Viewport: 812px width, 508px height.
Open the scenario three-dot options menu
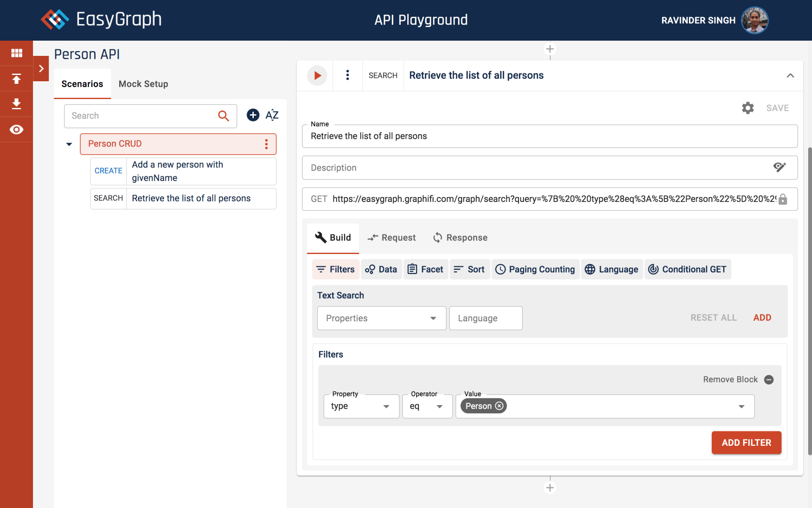[347, 75]
